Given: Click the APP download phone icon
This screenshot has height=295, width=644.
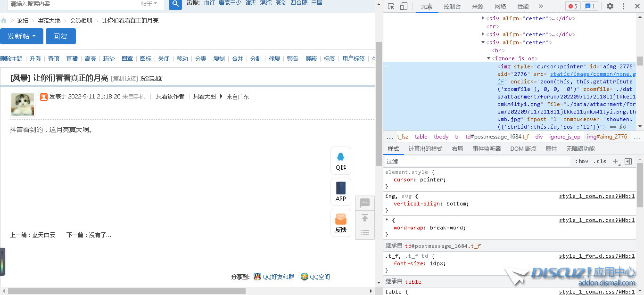Looking at the screenshot, I should [x=341, y=191].
